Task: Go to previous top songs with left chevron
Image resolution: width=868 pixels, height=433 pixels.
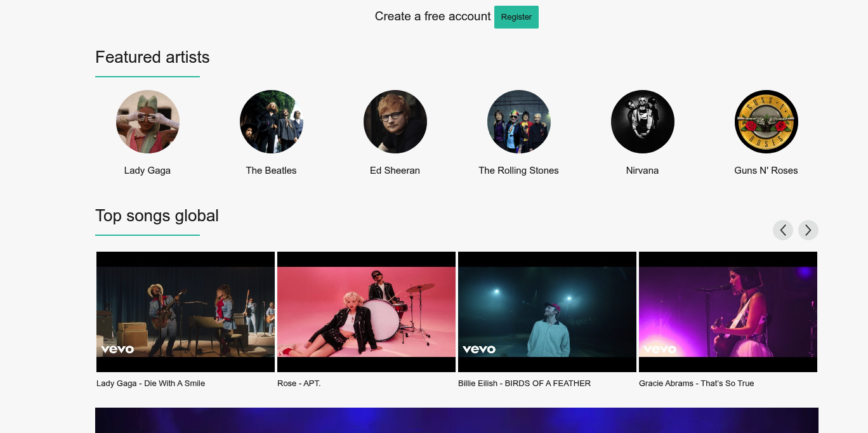Action: [783, 230]
